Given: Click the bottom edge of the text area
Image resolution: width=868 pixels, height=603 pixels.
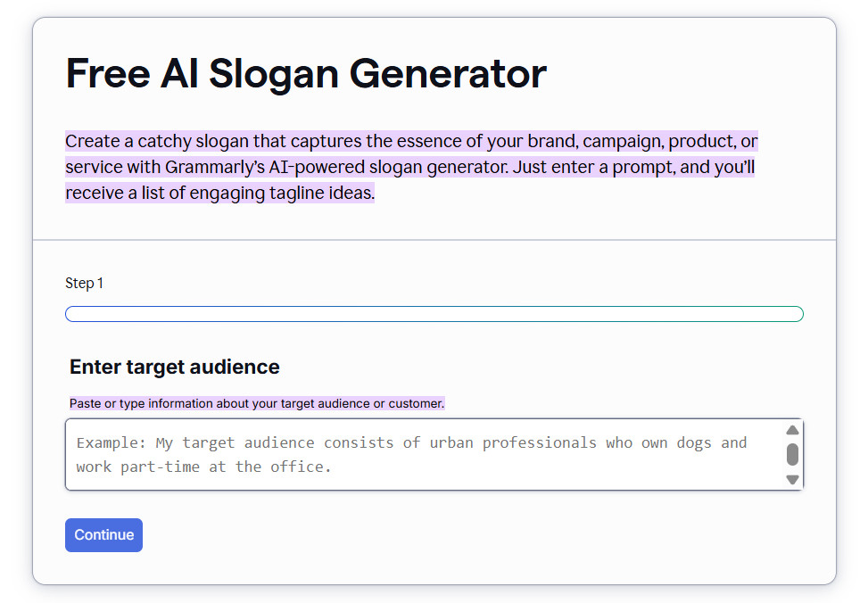Looking at the screenshot, I should point(401,489).
